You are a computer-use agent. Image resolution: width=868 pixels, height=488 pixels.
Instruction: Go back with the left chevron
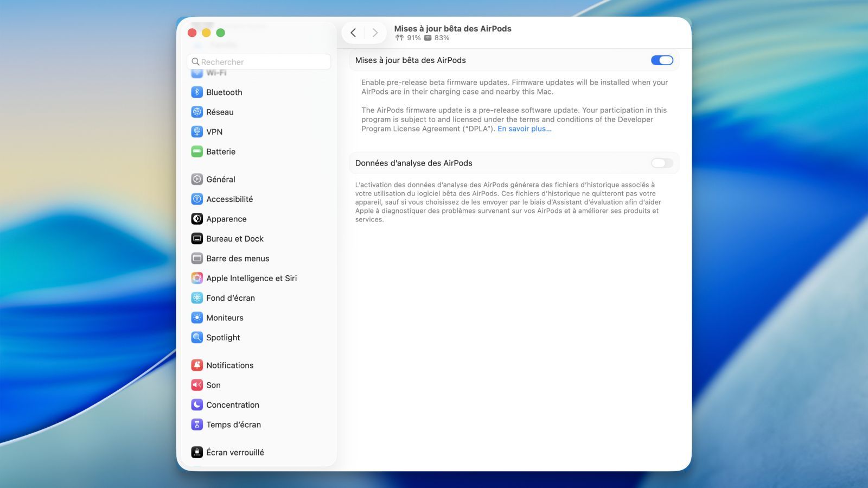pos(353,33)
